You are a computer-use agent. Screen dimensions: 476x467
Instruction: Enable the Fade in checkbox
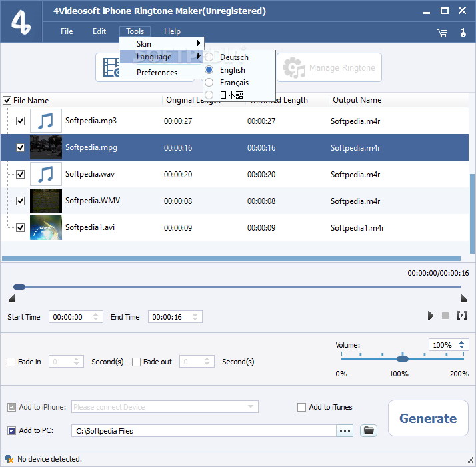(11, 362)
